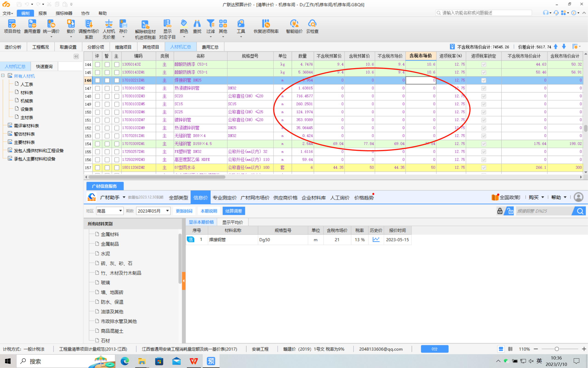Open the 其他 other tools icon
This screenshot has height=368, width=588.
(223, 26)
